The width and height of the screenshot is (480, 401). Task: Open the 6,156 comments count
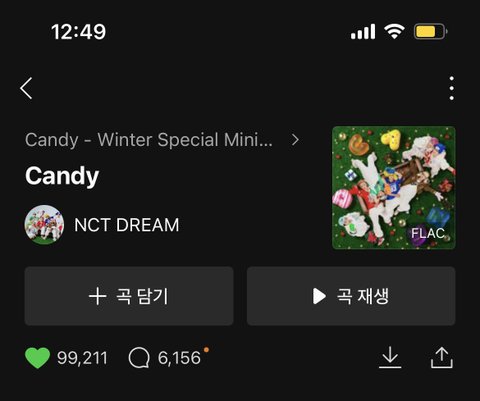coord(179,358)
